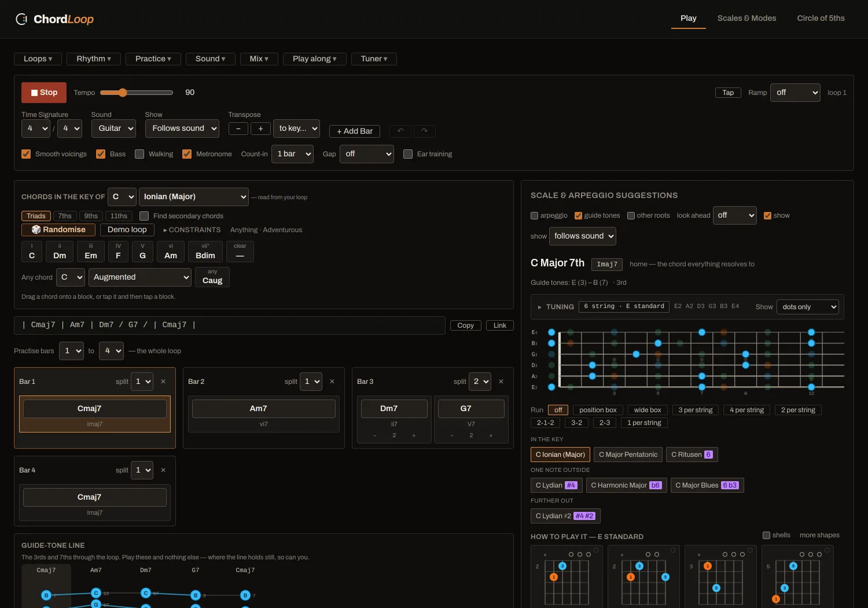Open the Rhythm menu
The height and width of the screenshot is (608, 868).
pos(94,59)
